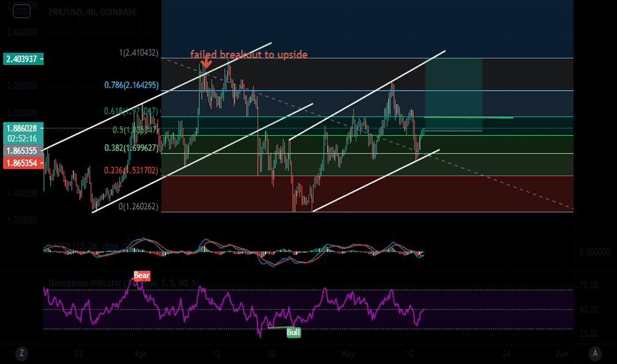Click date 20 on the time axis

(271, 354)
